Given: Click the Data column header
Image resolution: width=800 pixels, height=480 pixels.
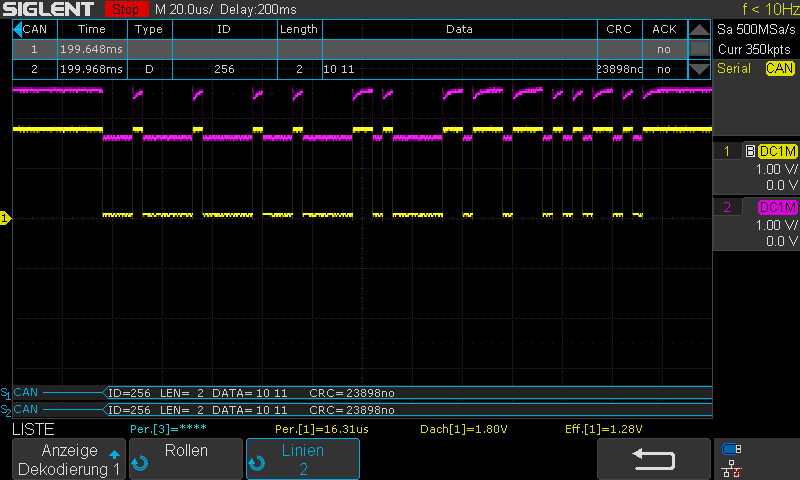Looking at the screenshot, I should click(x=459, y=29).
